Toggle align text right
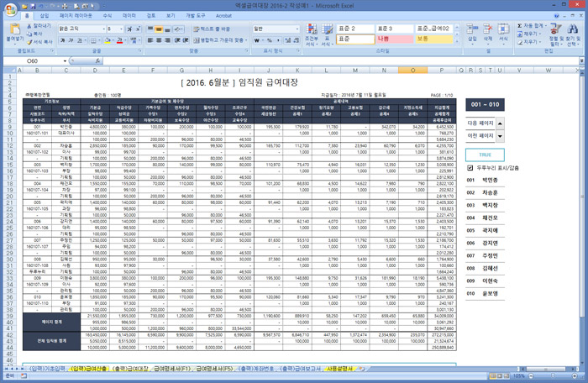 [x=167, y=40]
